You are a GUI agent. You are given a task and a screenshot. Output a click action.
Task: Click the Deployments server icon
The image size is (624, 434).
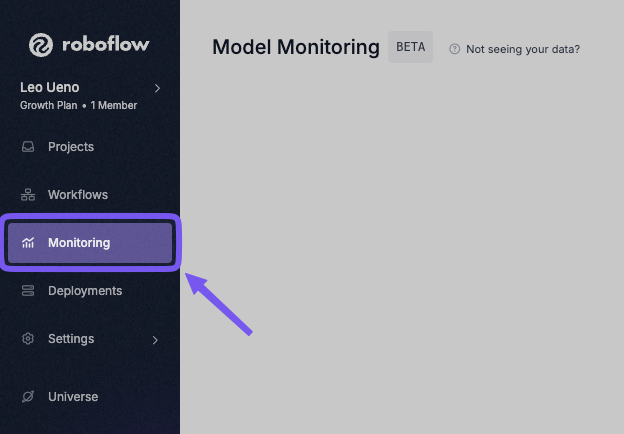[28, 291]
